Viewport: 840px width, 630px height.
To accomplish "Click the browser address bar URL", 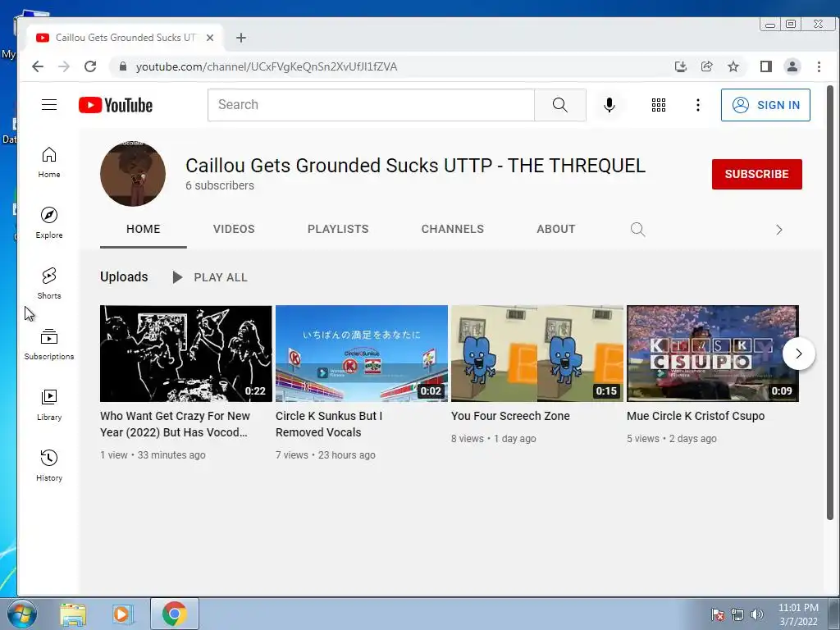I will coord(267,67).
